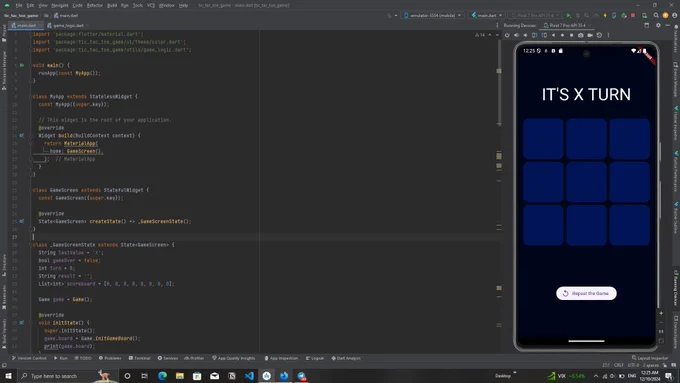Open Search Everywhere magnifier icon
This screenshot has height=383, width=680.
[656, 15]
